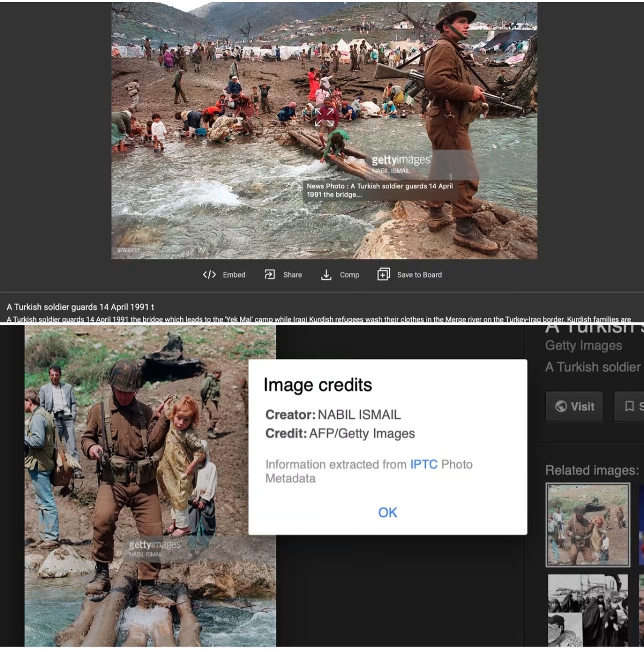Click the Comp download arrow icon
The image size is (644, 652).
pyautogui.click(x=326, y=275)
